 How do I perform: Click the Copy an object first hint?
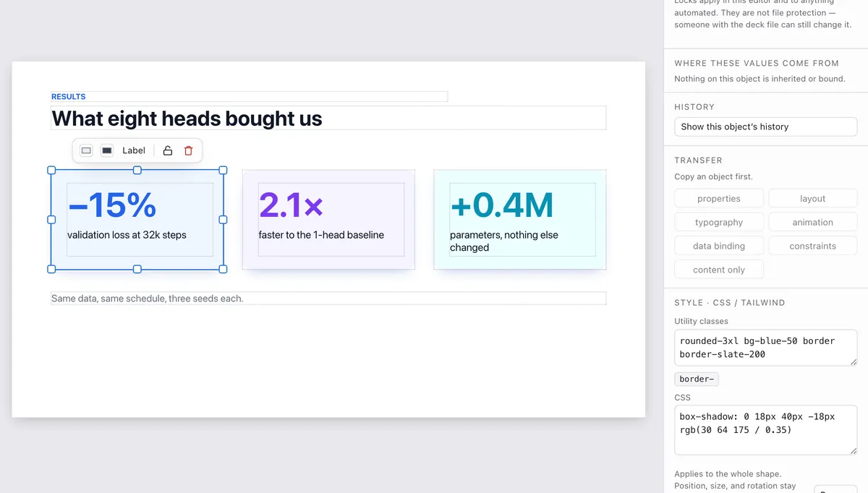(713, 177)
